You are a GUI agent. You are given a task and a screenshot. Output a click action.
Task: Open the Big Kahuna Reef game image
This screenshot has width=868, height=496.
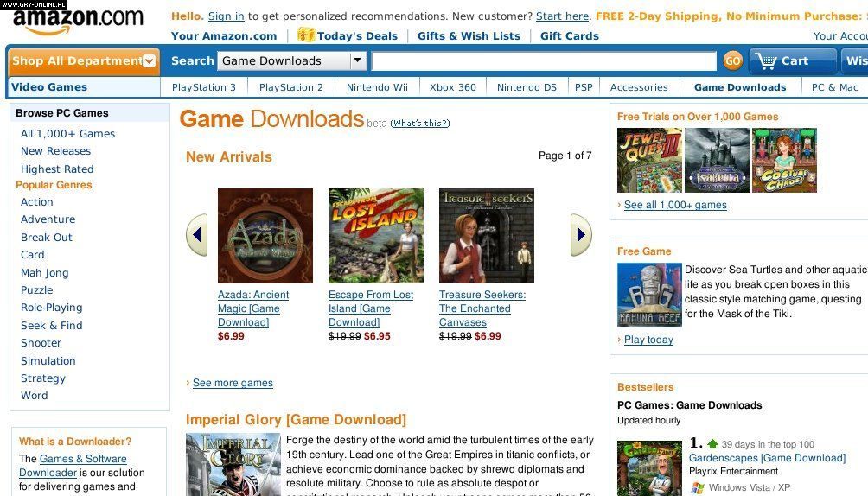coord(649,295)
